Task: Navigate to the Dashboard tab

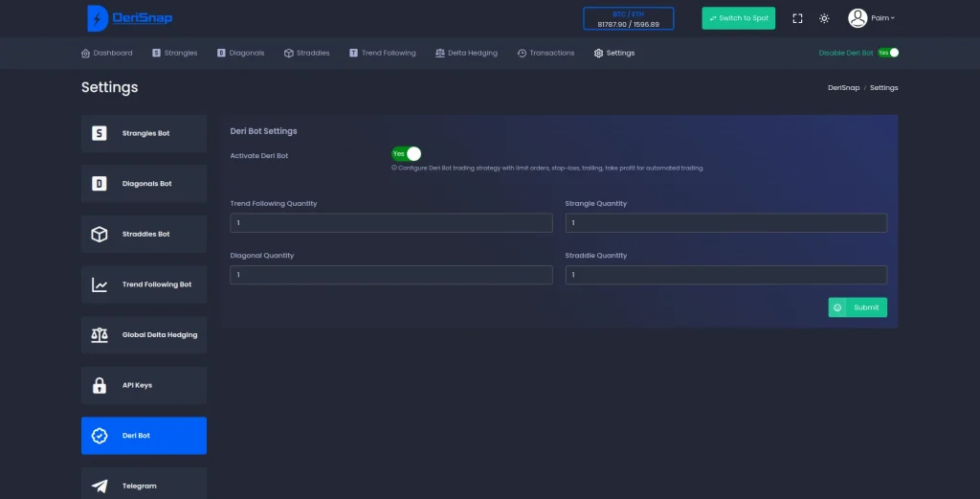Action: 107,53
